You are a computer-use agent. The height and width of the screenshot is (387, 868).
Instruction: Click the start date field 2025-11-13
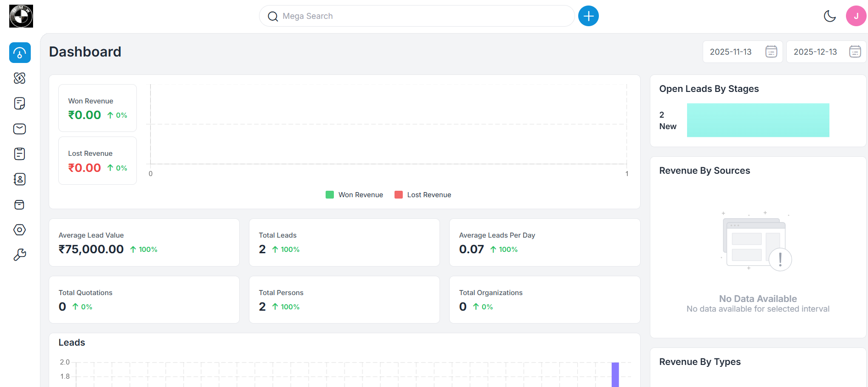point(743,51)
